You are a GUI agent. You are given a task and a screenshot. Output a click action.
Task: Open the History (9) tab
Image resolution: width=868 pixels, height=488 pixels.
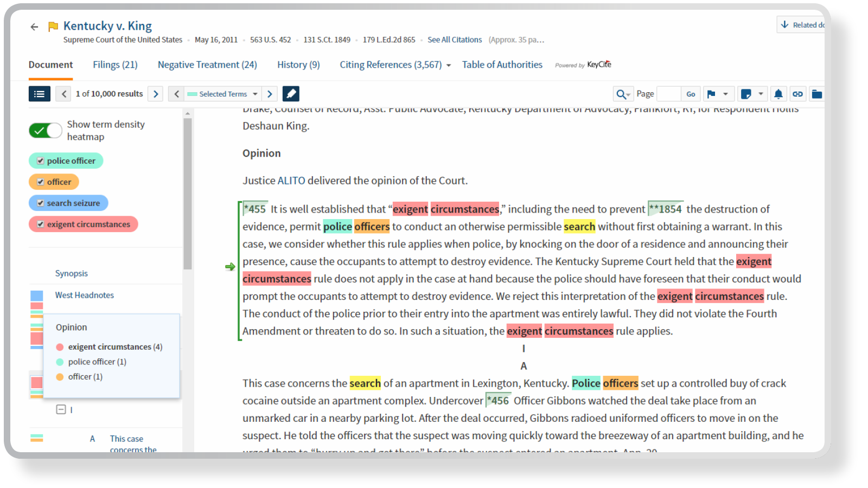(x=298, y=65)
